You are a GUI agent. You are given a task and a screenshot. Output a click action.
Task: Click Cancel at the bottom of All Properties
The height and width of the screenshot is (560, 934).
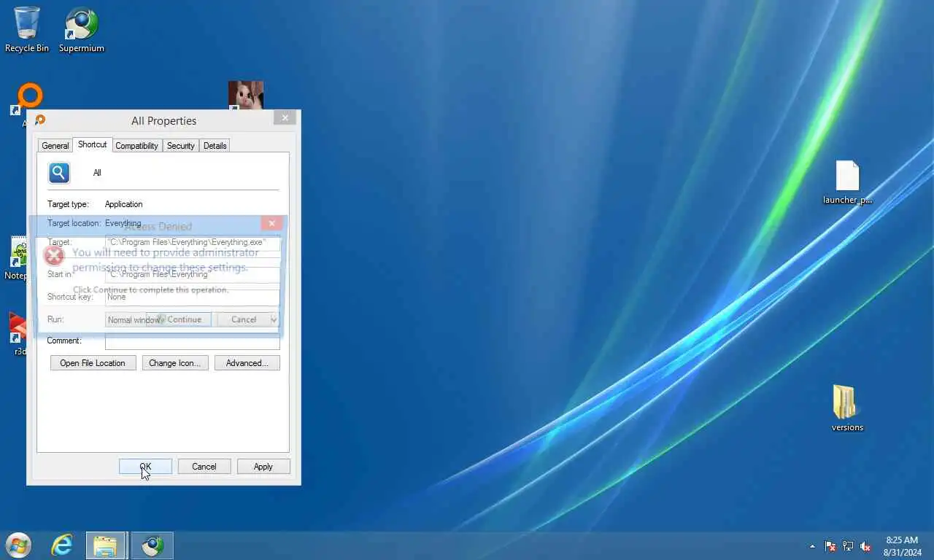click(204, 467)
